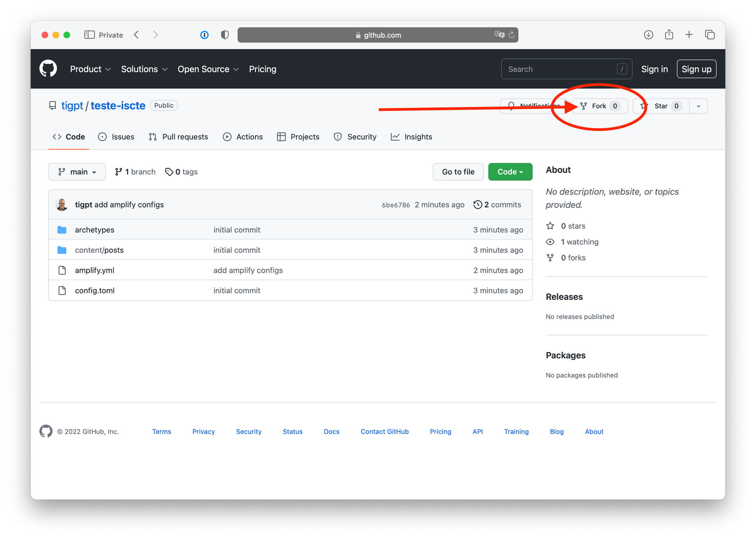This screenshot has height=540, width=756.
Task: Open the footer Contact GitHub link
Action: [x=384, y=432]
